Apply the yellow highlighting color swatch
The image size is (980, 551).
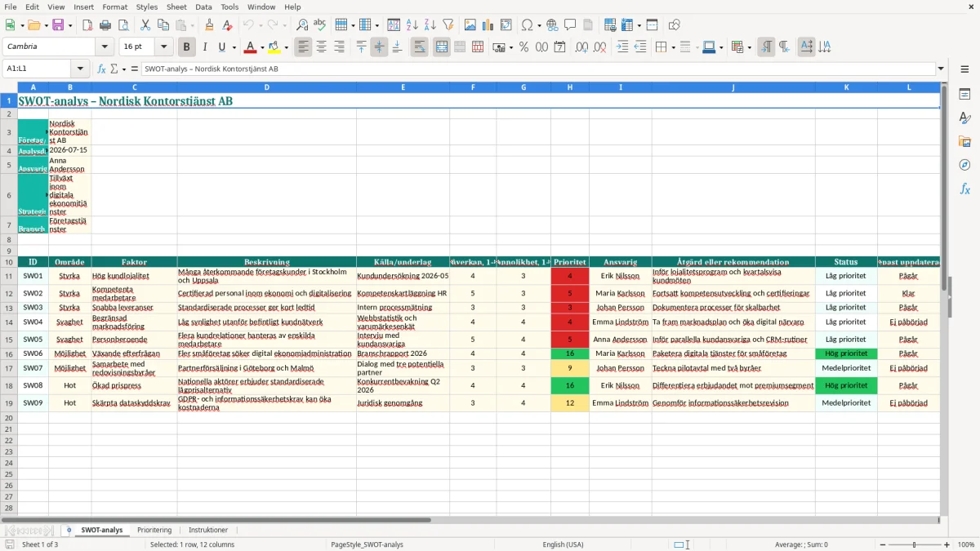[x=274, y=47]
